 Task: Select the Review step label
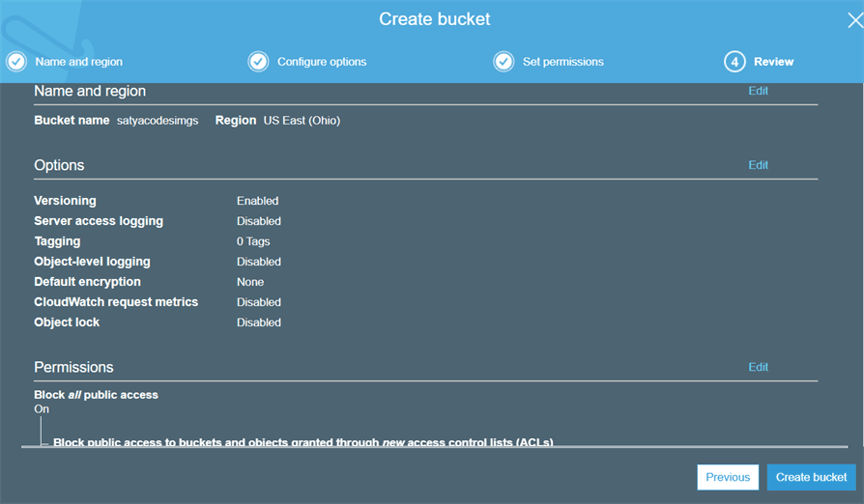tap(773, 62)
